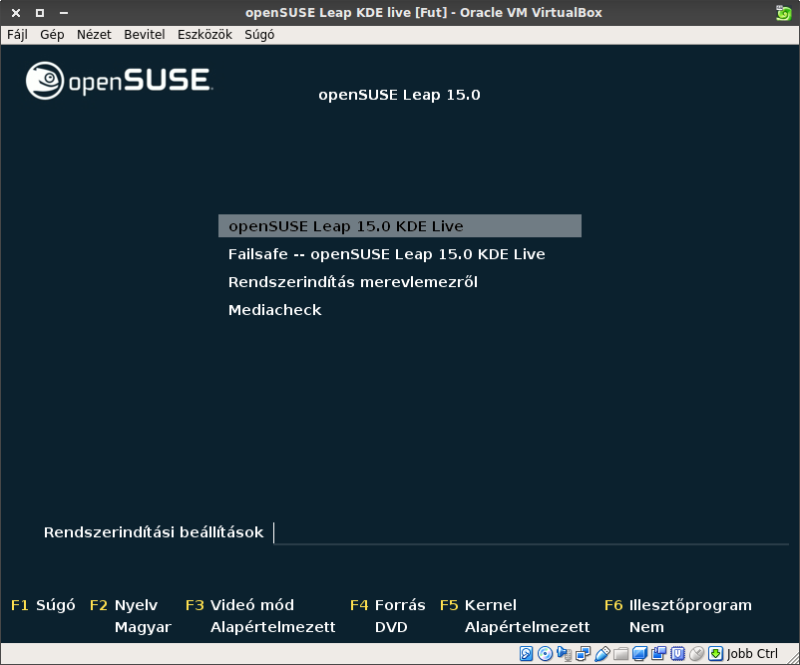Image resolution: width=800 pixels, height=665 pixels.
Task: Open the F4 Forrás source option
Action: (387, 605)
